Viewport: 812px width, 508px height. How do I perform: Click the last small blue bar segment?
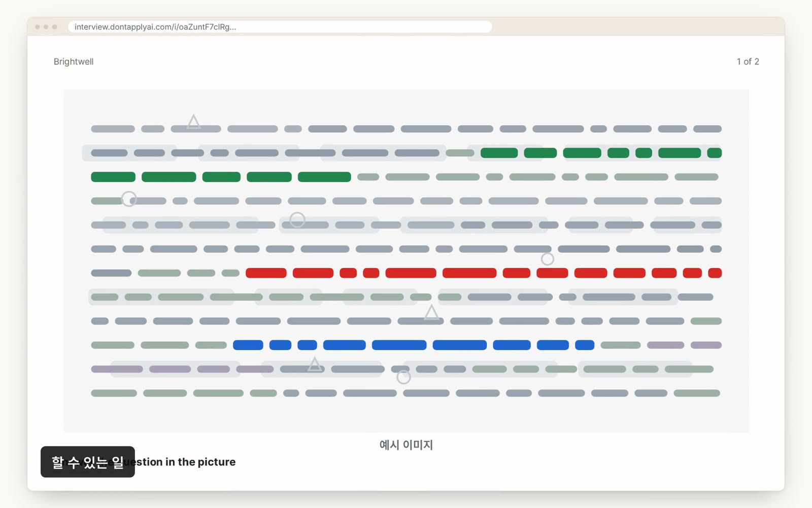[x=585, y=345]
